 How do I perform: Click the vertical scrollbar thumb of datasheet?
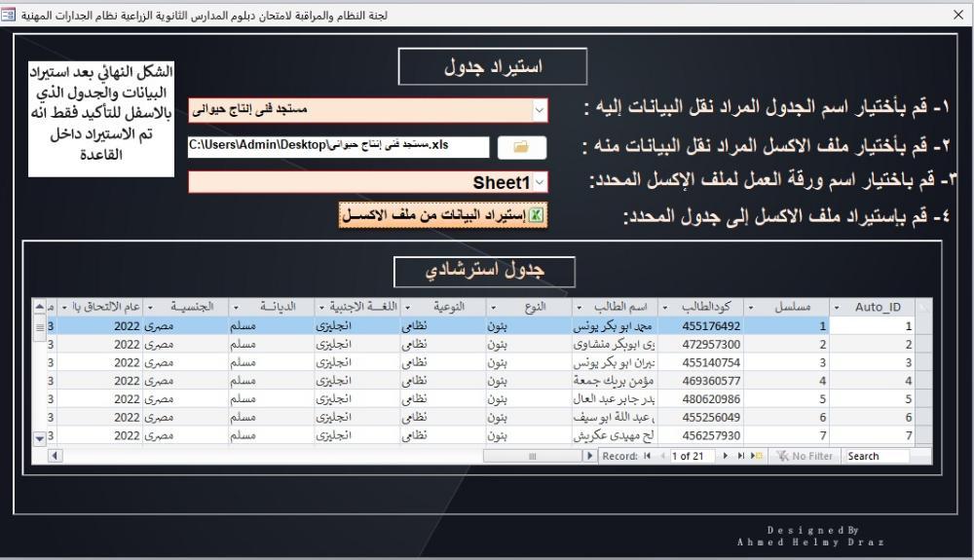40,327
